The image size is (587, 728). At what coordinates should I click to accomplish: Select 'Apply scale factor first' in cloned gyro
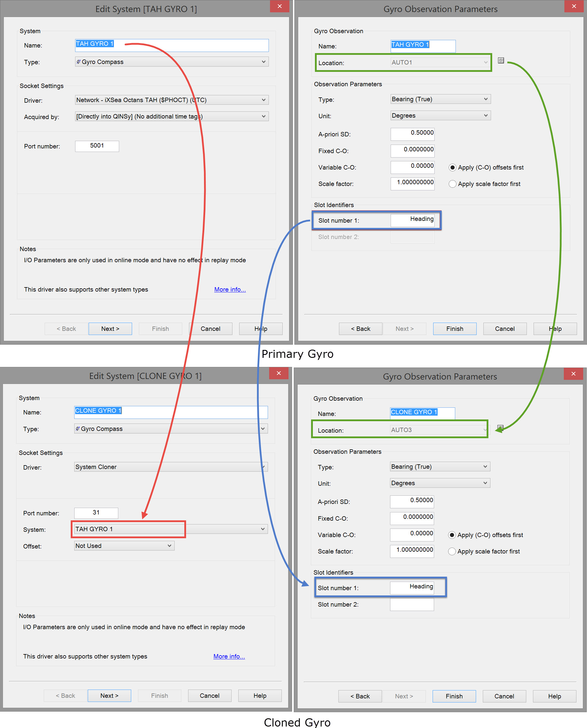451,552
